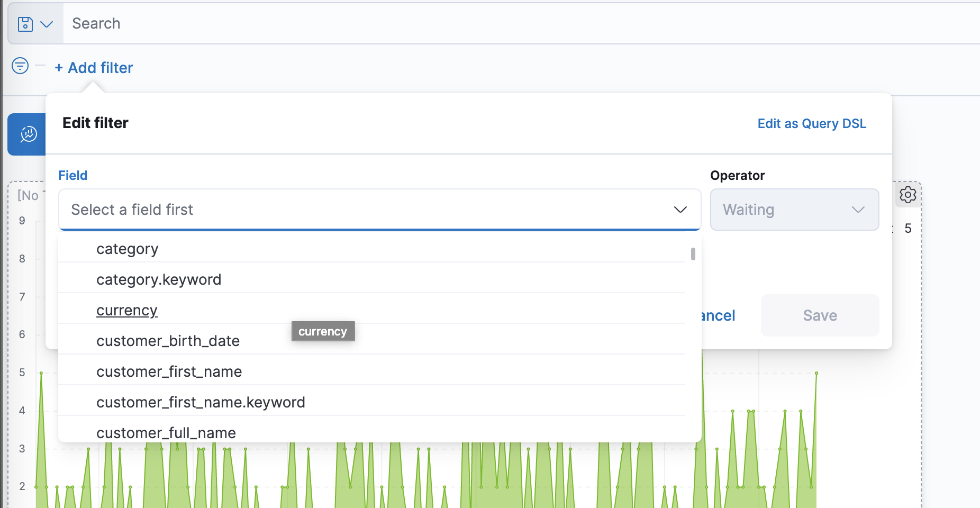The image size is (980, 508).
Task: Select the 'customer_full_name' field
Action: pyautogui.click(x=166, y=433)
